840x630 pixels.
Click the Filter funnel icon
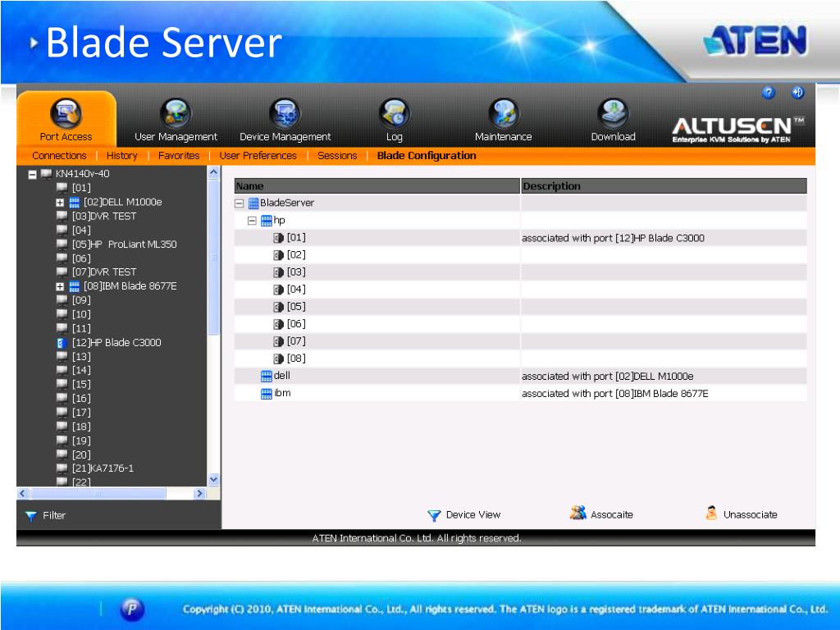coord(31,516)
